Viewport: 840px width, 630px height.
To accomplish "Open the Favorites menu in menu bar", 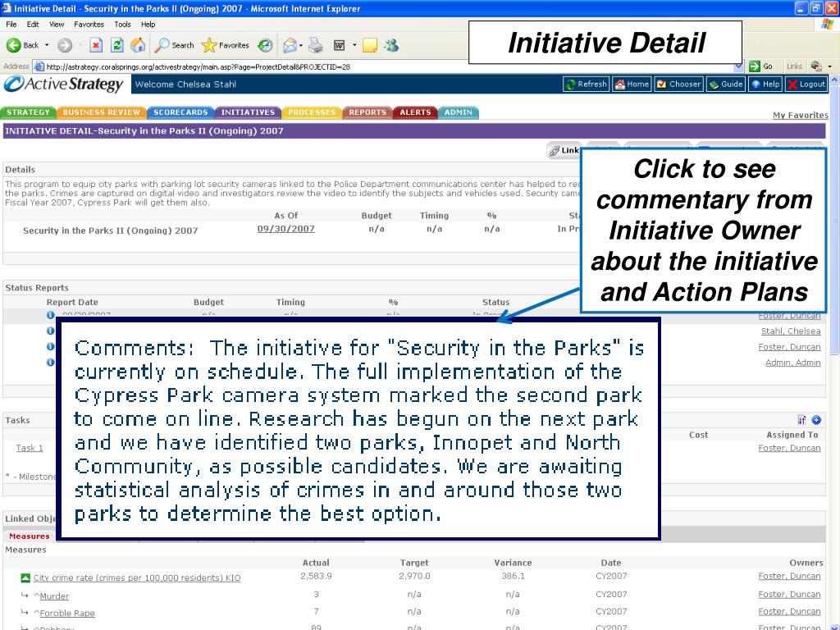I will pyautogui.click(x=89, y=24).
